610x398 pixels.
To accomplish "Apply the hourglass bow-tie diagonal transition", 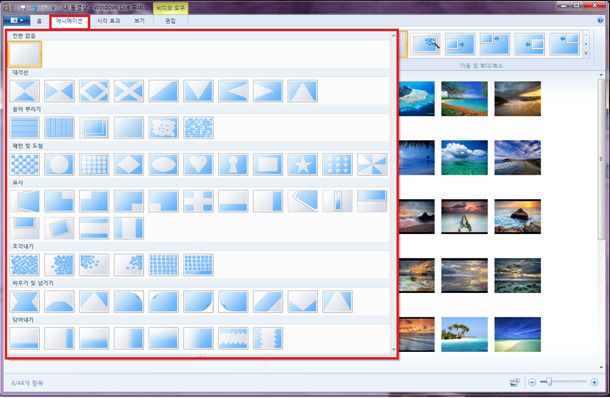I will tap(25, 91).
